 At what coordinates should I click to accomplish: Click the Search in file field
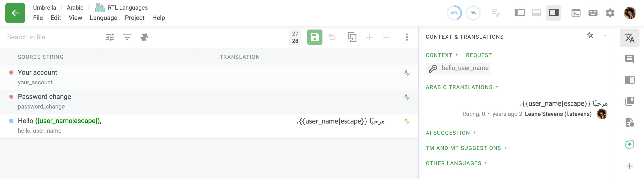(26, 37)
